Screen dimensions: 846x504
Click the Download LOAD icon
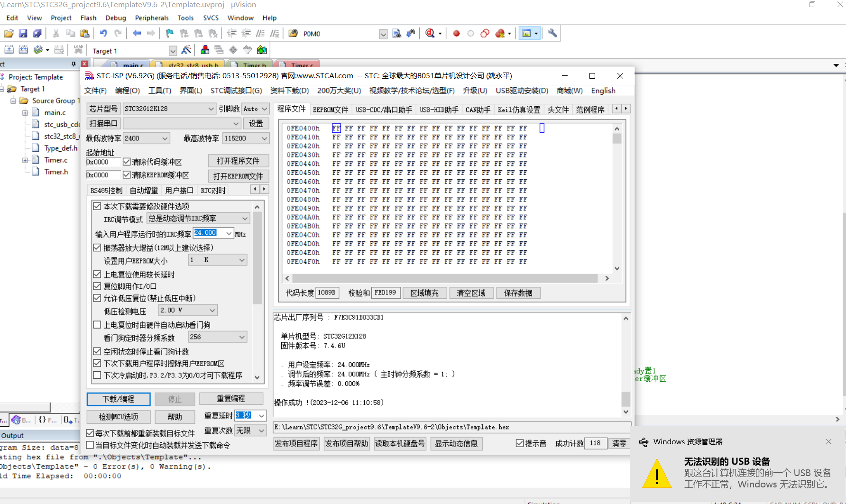(x=78, y=50)
